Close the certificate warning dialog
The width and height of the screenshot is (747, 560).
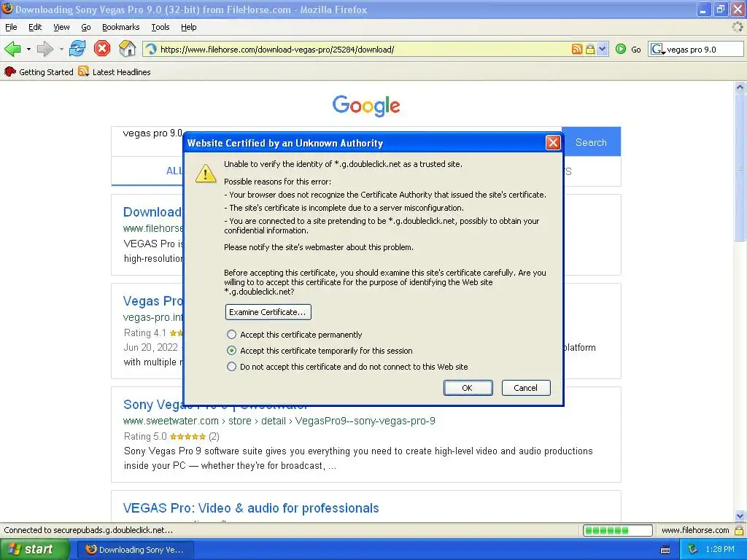[553, 142]
